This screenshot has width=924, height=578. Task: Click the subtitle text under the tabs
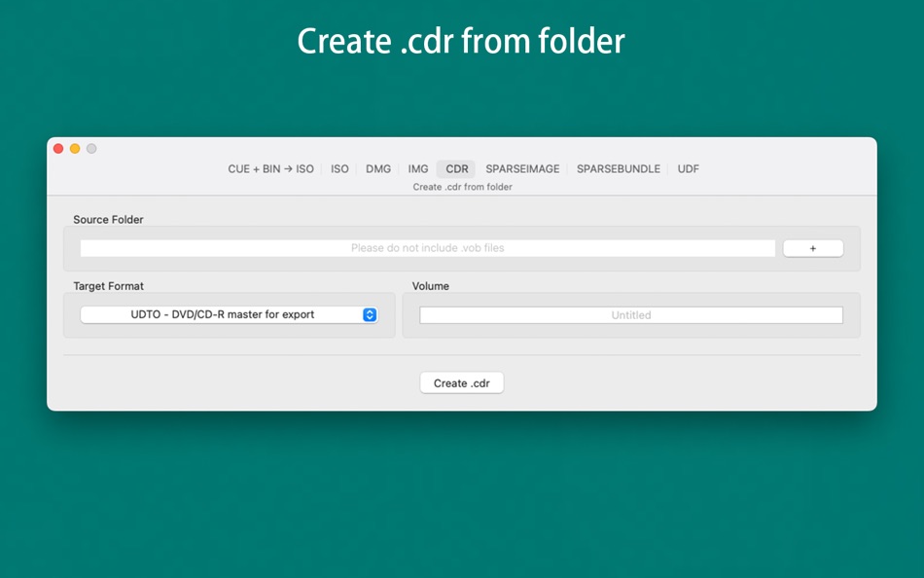click(x=463, y=187)
